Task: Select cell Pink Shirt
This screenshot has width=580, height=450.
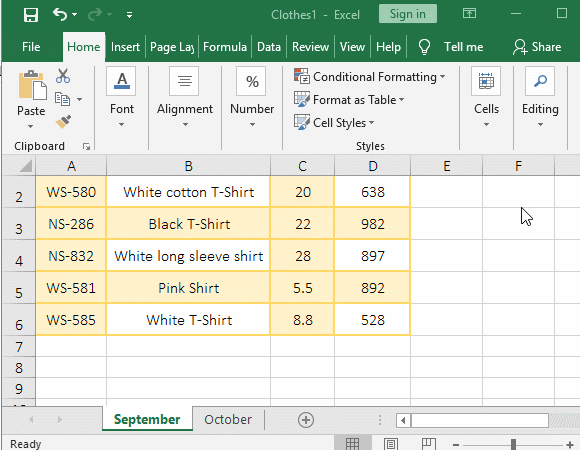Action: [188, 288]
